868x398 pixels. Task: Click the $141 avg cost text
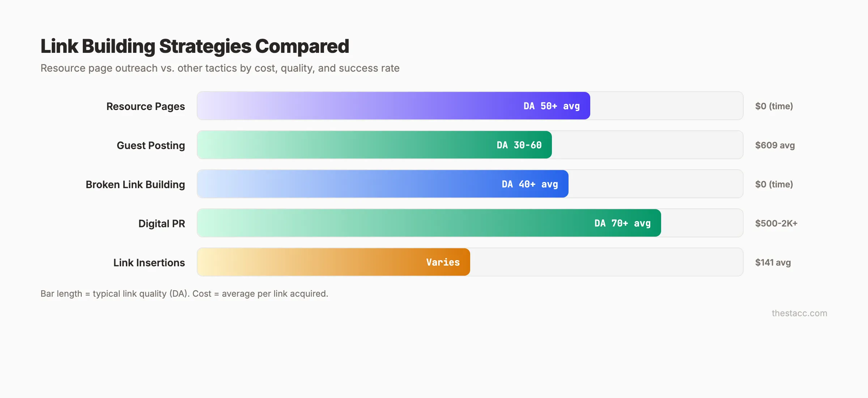coord(773,263)
